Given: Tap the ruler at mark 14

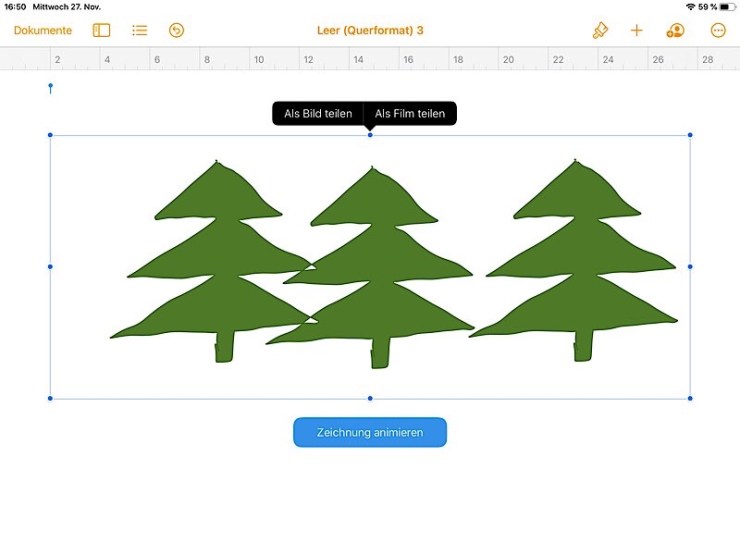Looking at the screenshot, I should pyautogui.click(x=357, y=60).
